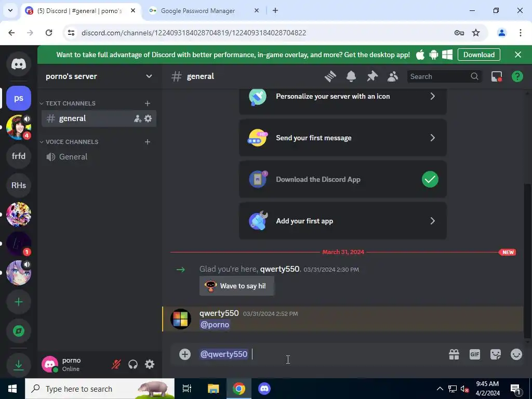Select the 'ps' server icon
532x399 pixels.
[19, 98]
